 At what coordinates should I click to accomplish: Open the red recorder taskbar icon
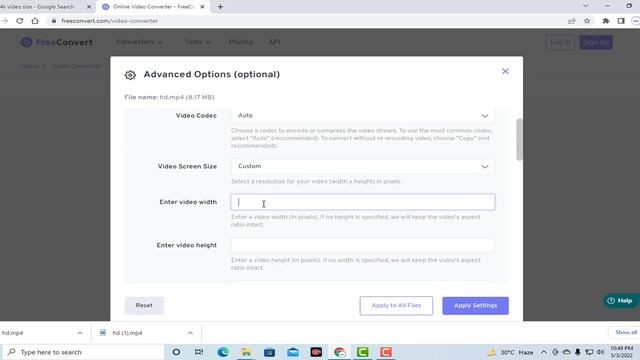(386, 352)
